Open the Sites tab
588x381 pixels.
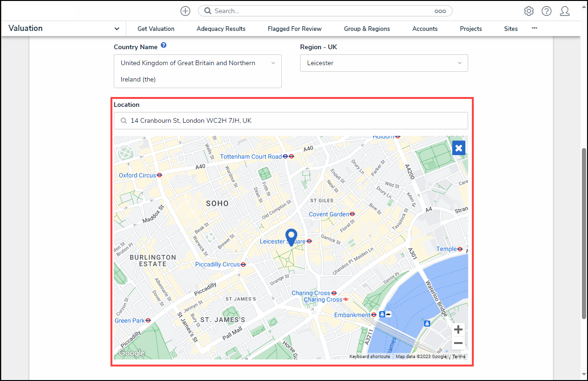[x=511, y=29]
